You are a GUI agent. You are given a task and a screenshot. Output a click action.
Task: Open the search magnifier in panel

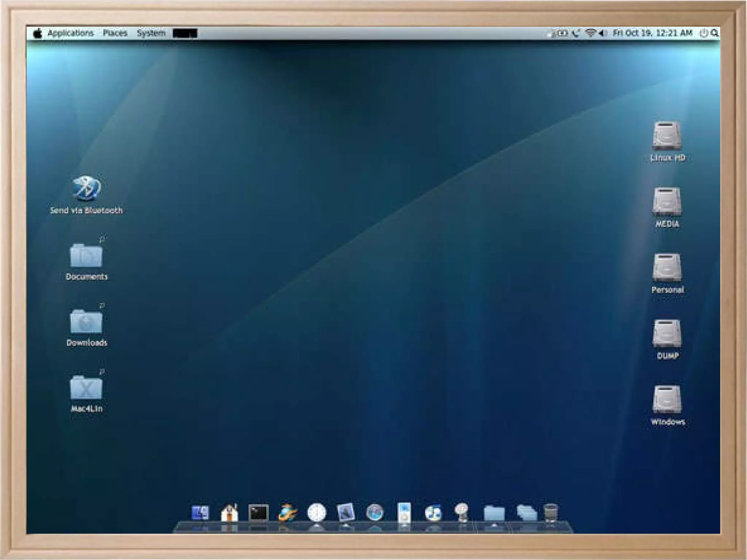(x=715, y=33)
